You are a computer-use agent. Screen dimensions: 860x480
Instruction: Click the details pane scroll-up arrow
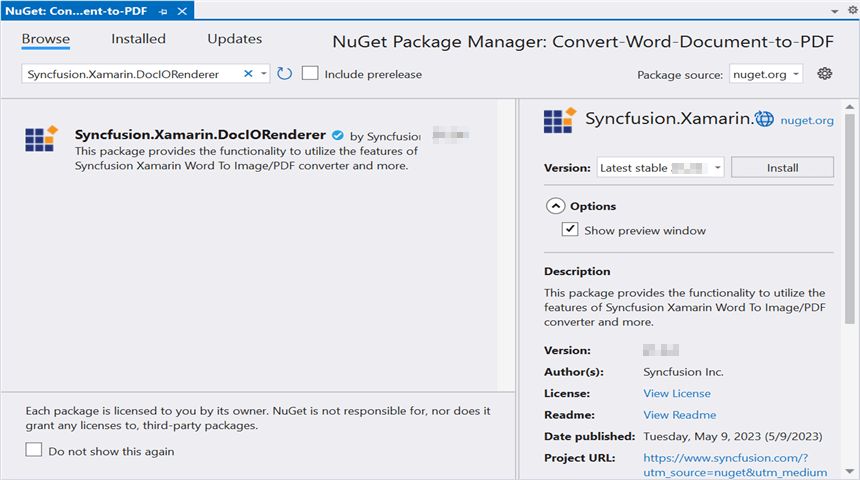(850, 106)
